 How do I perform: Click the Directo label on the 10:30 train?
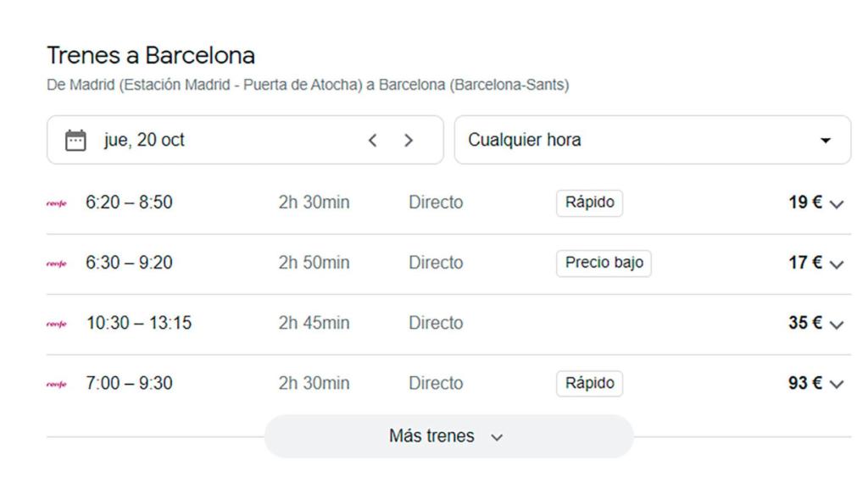click(x=435, y=322)
